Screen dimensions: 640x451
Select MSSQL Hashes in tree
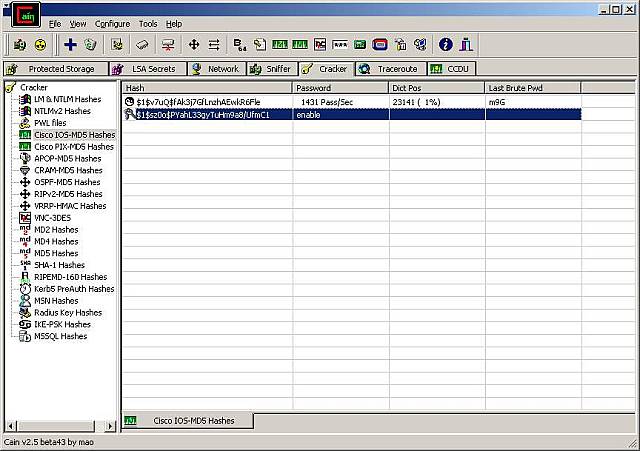tap(60, 336)
